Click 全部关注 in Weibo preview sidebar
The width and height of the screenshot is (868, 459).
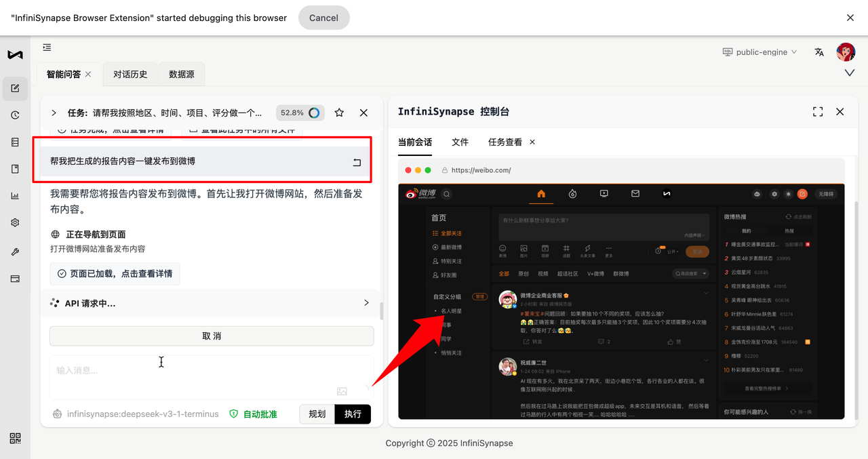coord(451,233)
